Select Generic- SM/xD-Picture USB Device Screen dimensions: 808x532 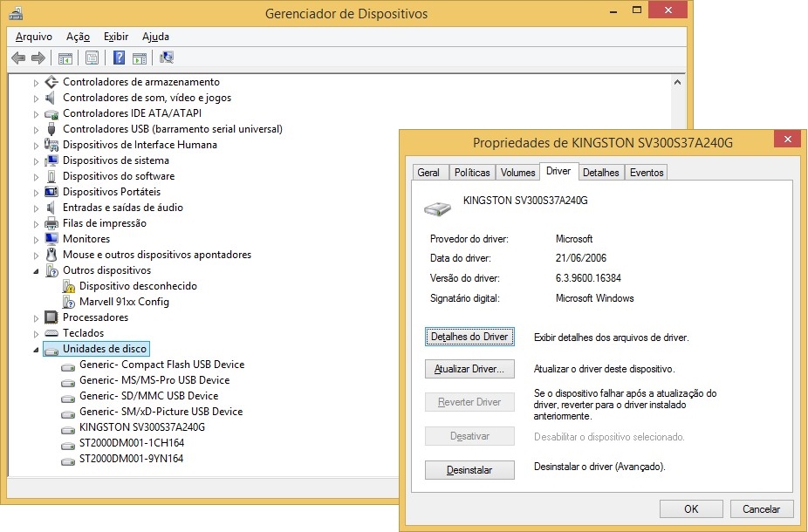point(161,412)
